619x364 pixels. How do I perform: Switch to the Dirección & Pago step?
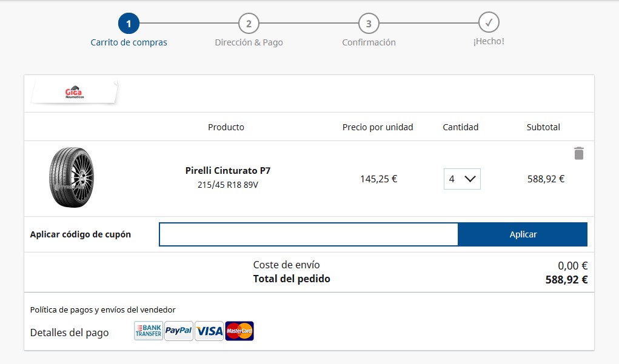tap(249, 24)
